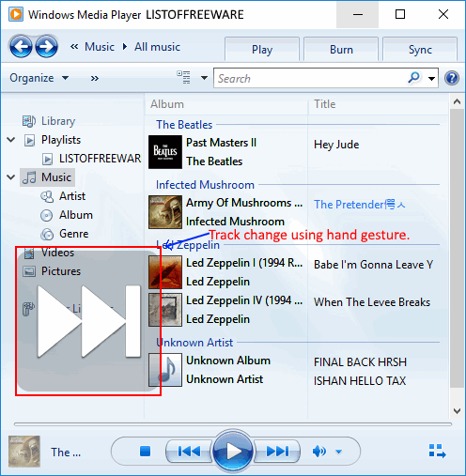This screenshot has width=466, height=476.
Task: Select the Led Zeppelin IV album cover
Action: click(x=165, y=310)
